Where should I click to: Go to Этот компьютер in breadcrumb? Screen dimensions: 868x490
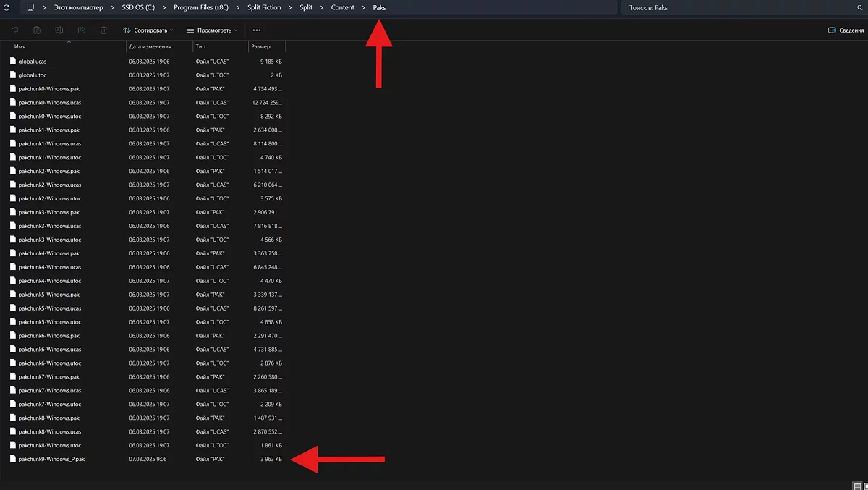pos(79,7)
